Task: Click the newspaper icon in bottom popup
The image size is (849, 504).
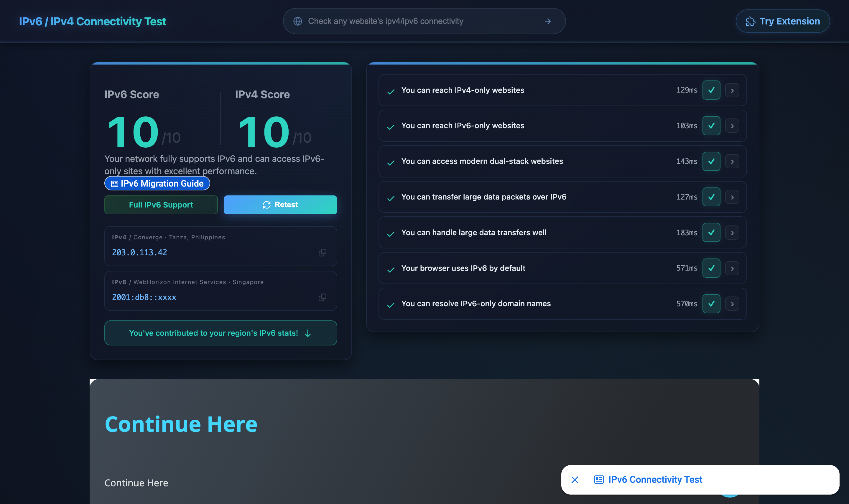Action: click(599, 480)
